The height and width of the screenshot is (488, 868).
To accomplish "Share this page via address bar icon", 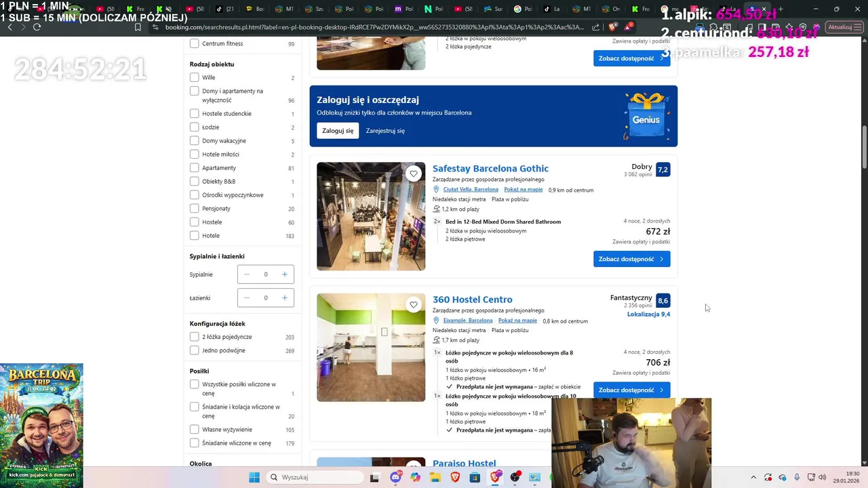I will click(x=596, y=27).
